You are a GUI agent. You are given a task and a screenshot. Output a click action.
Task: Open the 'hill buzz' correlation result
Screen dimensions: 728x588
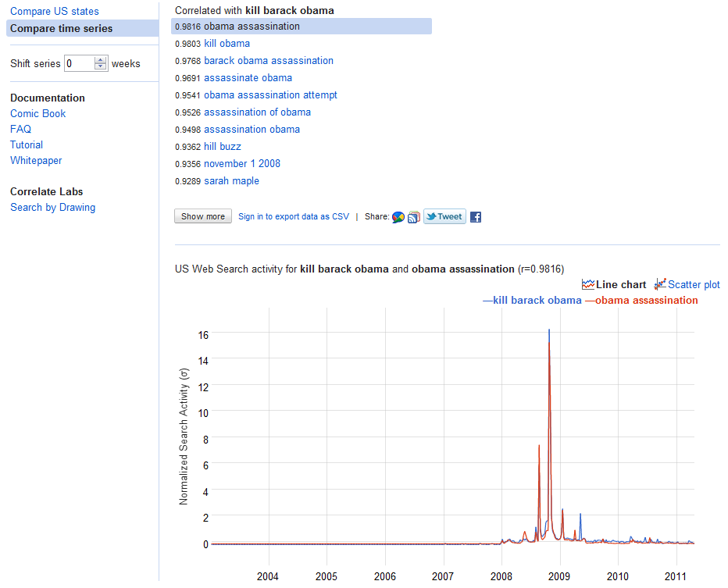(x=223, y=146)
